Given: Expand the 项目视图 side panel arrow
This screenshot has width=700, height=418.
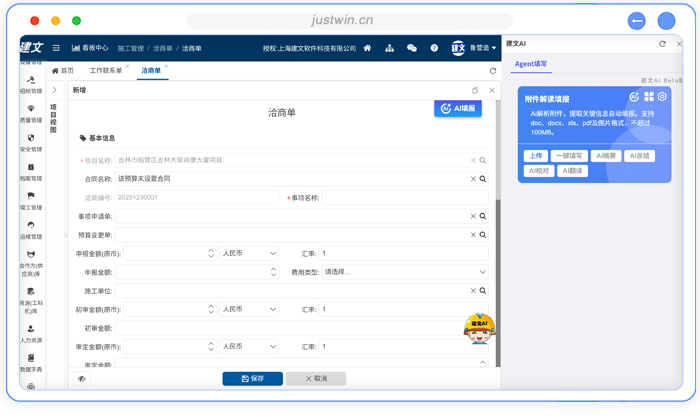Looking at the screenshot, I should click(x=54, y=90).
